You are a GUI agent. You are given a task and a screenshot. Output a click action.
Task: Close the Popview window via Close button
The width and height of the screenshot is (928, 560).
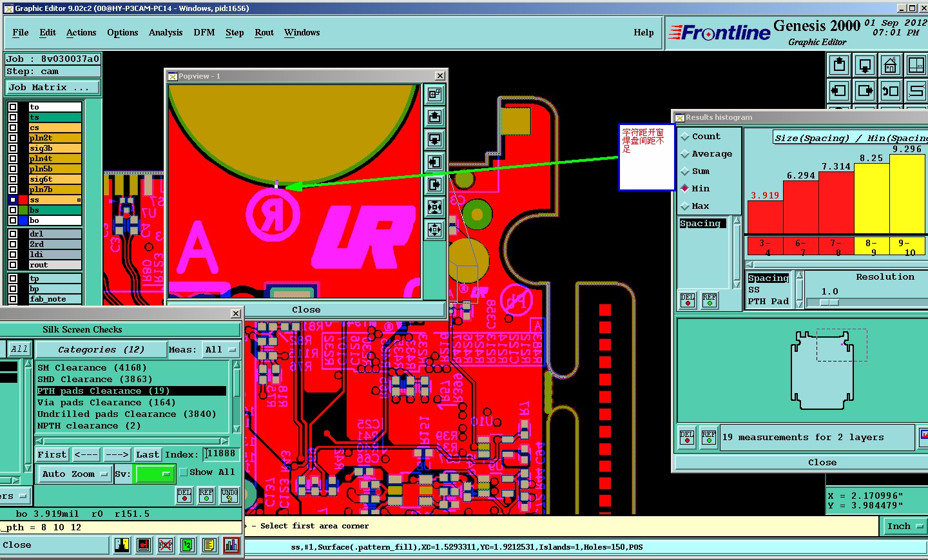306,310
